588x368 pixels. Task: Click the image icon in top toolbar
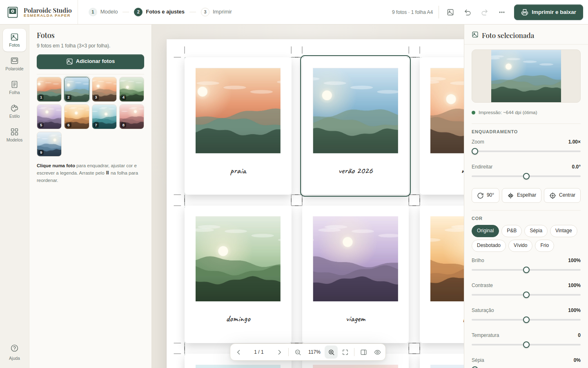click(450, 12)
